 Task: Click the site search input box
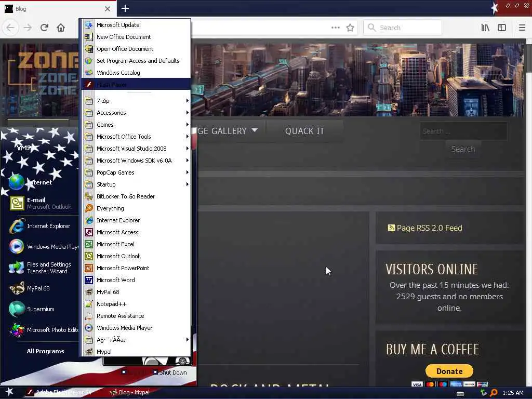click(463, 131)
